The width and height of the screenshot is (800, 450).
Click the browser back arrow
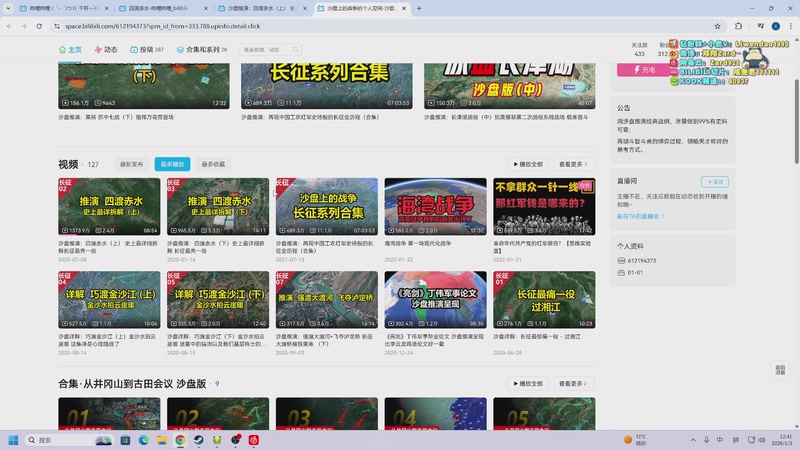click(x=9, y=26)
